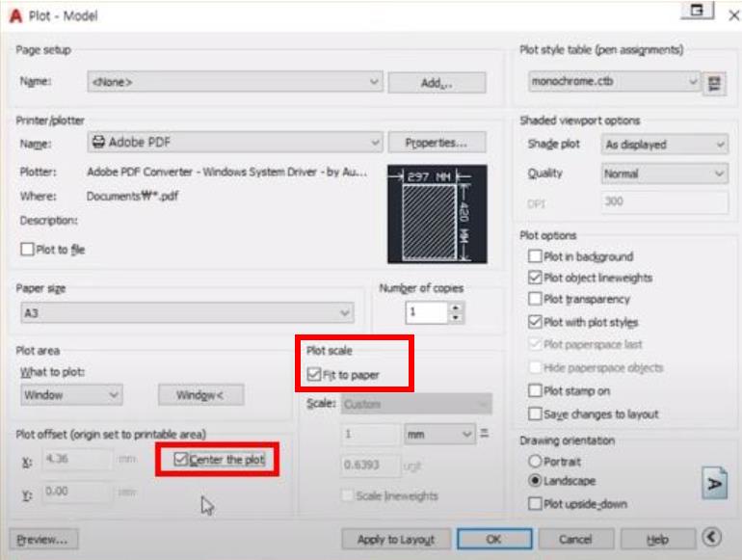Decrease number of copies with down arrow
The height and width of the screenshot is (560, 742).
point(455,318)
